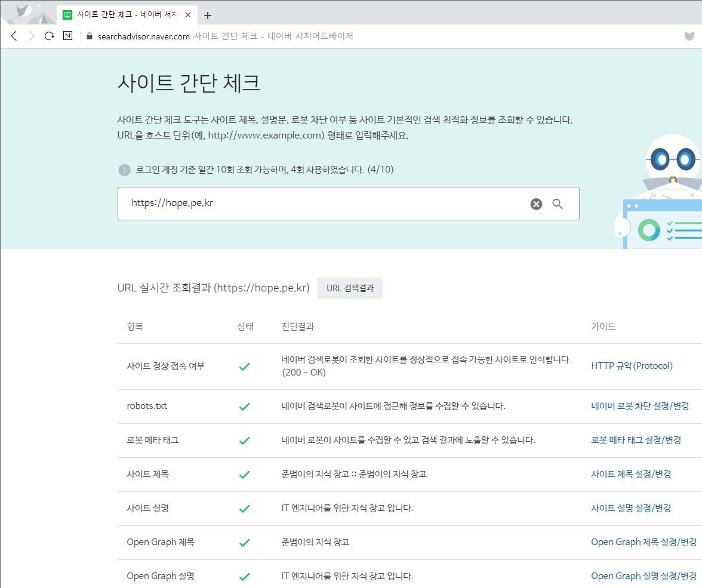Click the address bar URL searchadvisor.naver.com

(144, 36)
